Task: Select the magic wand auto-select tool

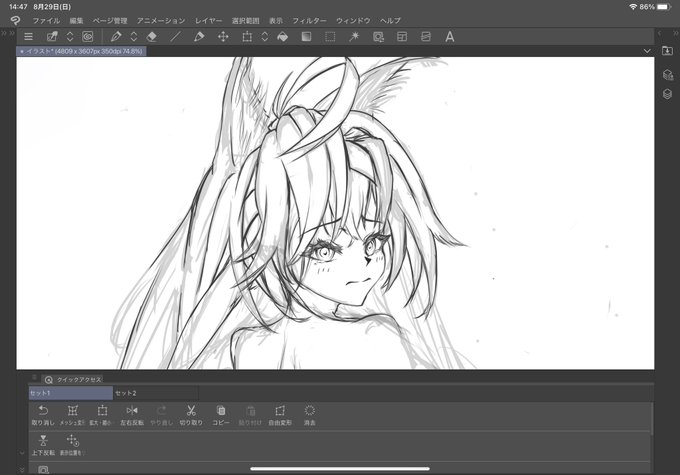Action: [354, 37]
